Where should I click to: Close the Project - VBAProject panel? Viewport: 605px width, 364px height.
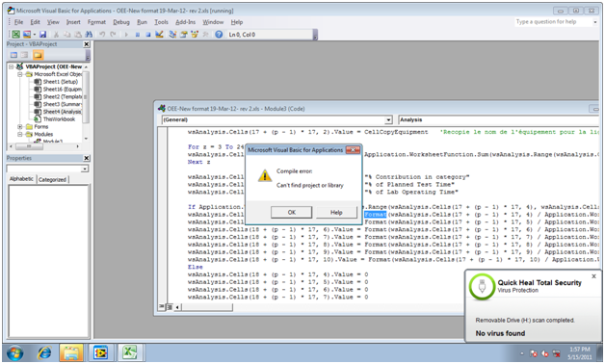point(87,44)
